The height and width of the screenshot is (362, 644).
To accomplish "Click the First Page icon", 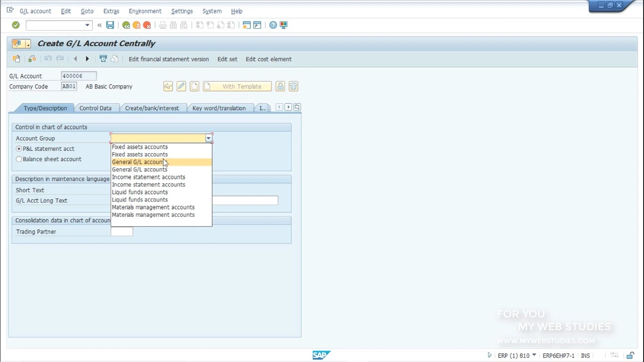I will click(199, 25).
